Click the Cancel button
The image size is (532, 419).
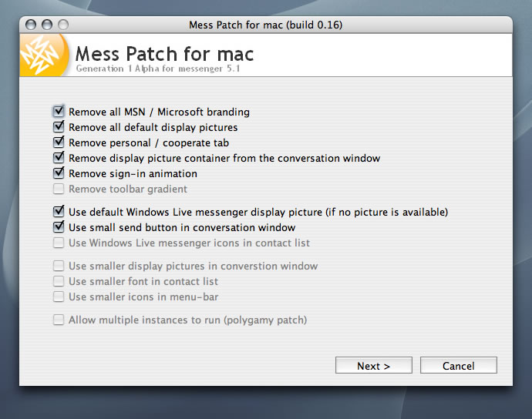(x=458, y=366)
